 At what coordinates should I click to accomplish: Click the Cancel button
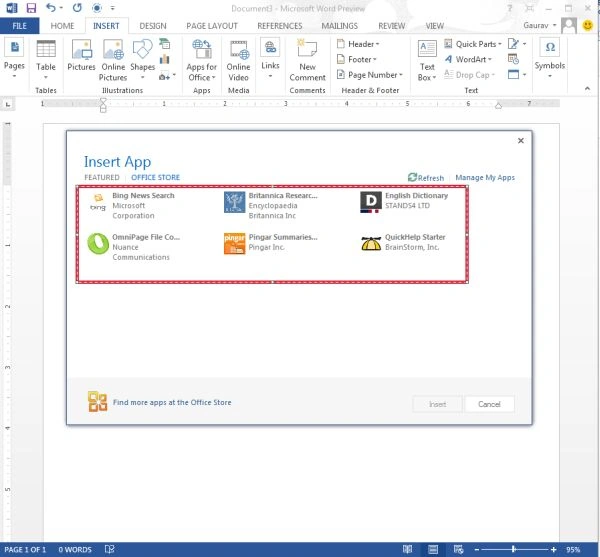[x=489, y=404]
